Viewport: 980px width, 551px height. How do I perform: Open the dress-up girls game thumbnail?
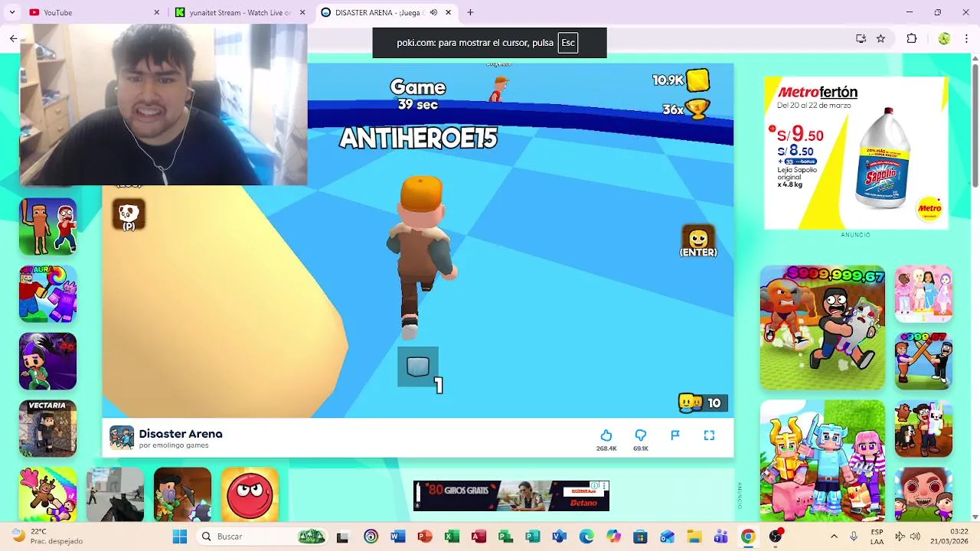923,294
